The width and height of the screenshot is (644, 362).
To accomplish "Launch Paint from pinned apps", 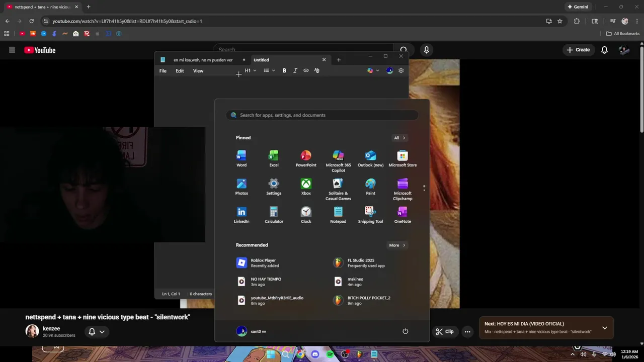I will point(370,187).
